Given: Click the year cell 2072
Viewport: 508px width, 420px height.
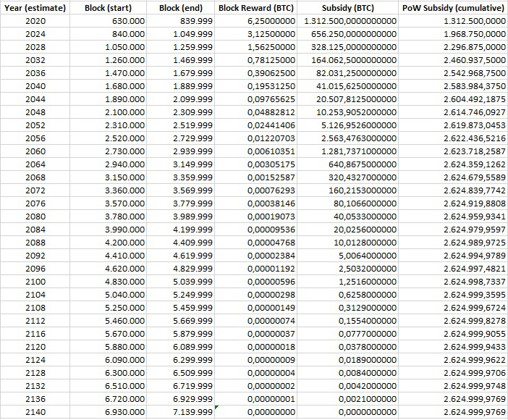Looking at the screenshot, I should pos(35,190).
